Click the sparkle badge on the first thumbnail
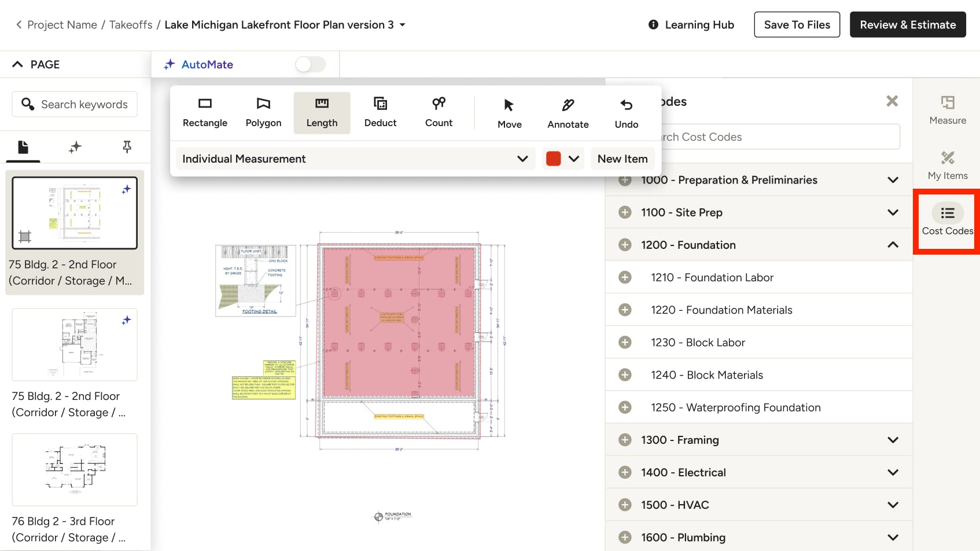980x551 pixels. [x=126, y=189]
